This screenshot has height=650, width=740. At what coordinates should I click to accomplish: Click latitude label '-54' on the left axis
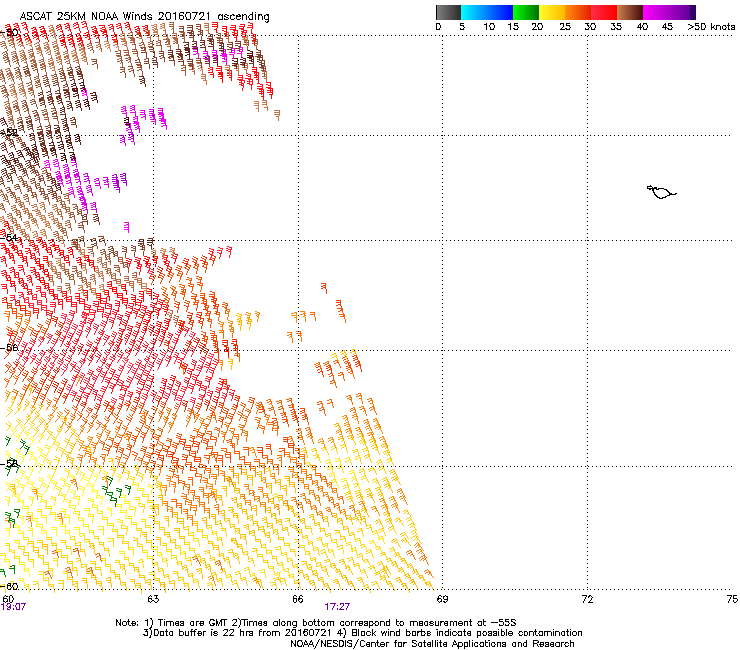click(9, 237)
